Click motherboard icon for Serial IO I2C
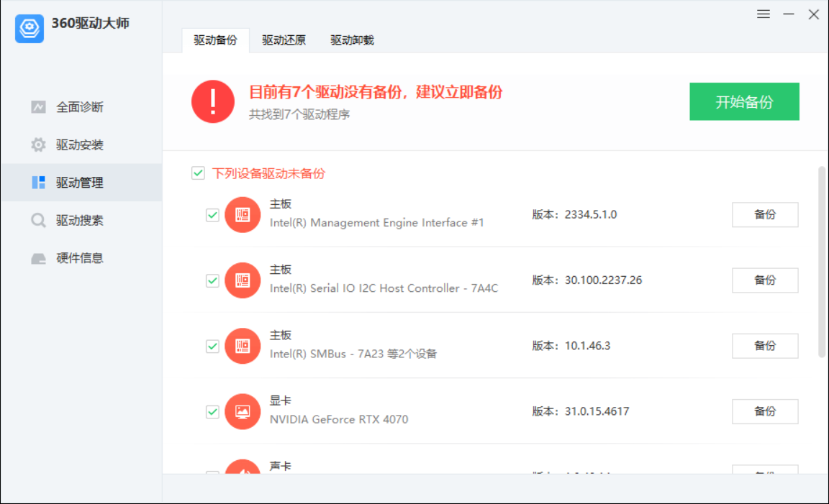 pyautogui.click(x=243, y=280)
